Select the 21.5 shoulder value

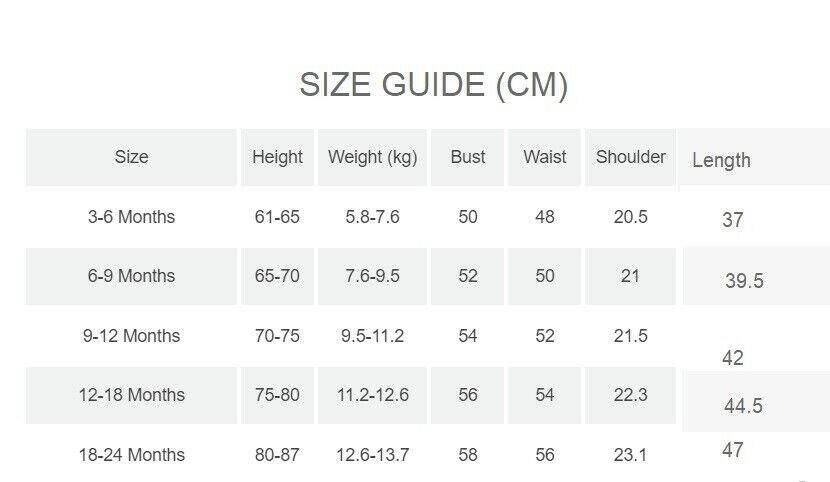click(x=630, y=336)
